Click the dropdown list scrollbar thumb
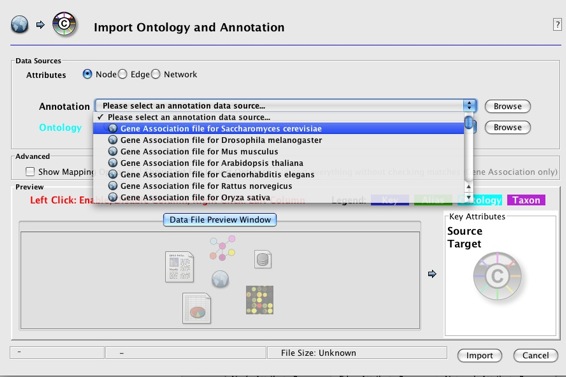Image resolution: width=566 pixels, height=377 pixels. pos(469,122)
